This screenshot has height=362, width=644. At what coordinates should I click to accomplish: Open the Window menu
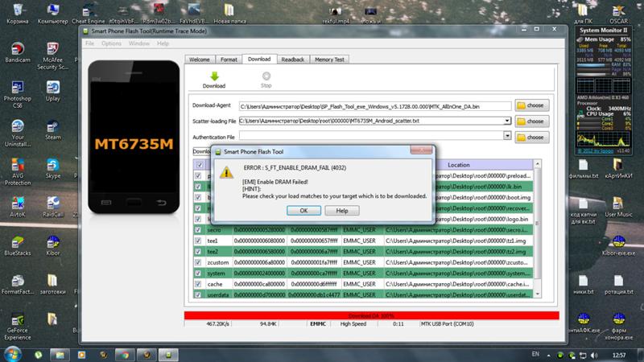click(138, 43)
